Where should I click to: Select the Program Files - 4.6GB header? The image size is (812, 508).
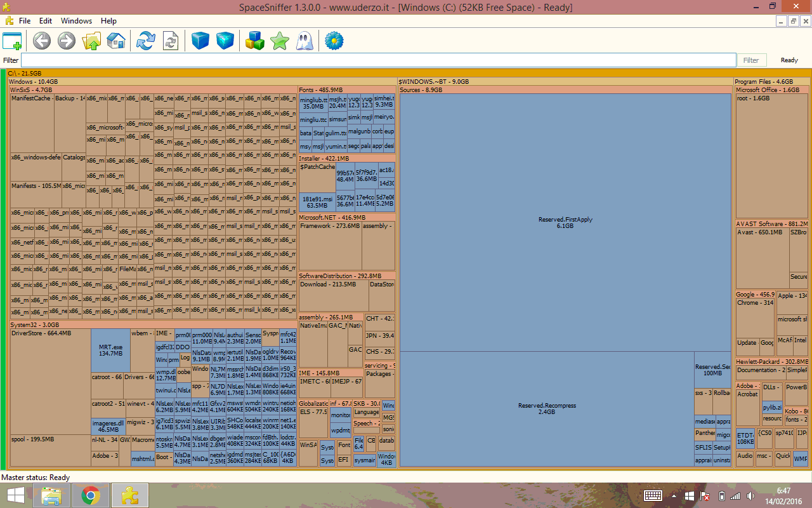pos(771,82)
